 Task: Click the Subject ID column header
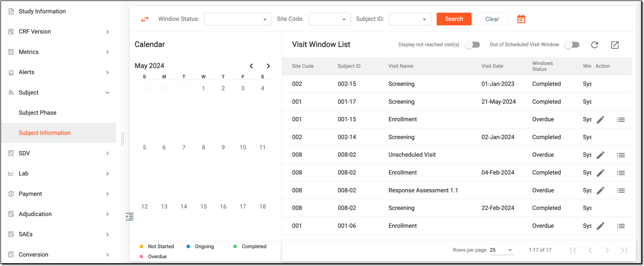pos(349,66)
